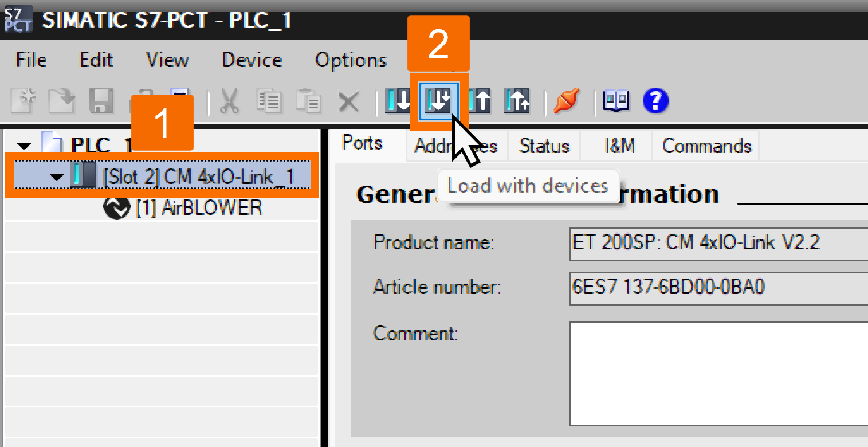Click the Load with devices icon
This screenshot has width=868, height=447.
pyautogui.click(x=439, y=101)
